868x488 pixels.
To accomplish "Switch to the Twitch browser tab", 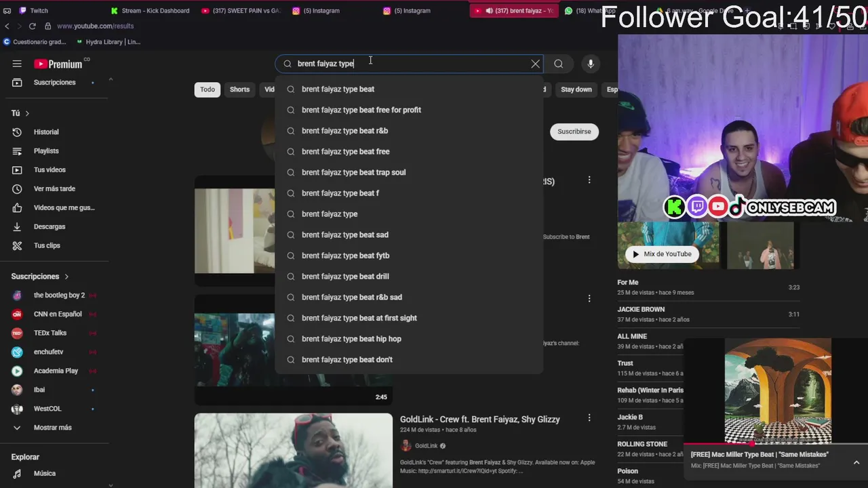I will coord(39,11).
